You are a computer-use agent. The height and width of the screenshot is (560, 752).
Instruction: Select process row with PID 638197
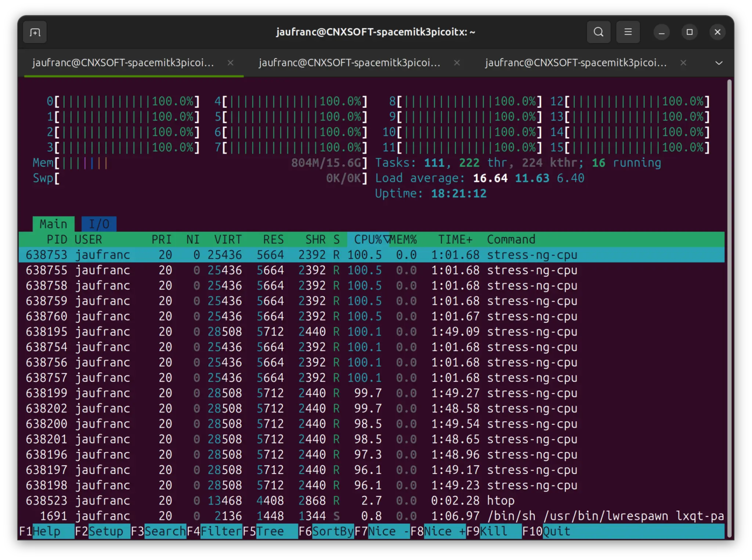coord(372,470)
